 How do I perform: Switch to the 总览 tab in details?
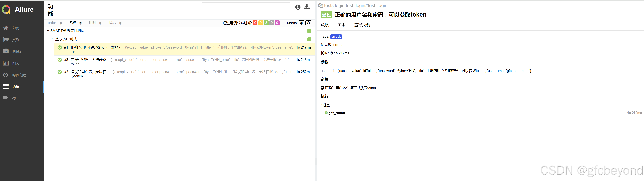(x=325, y=25)
